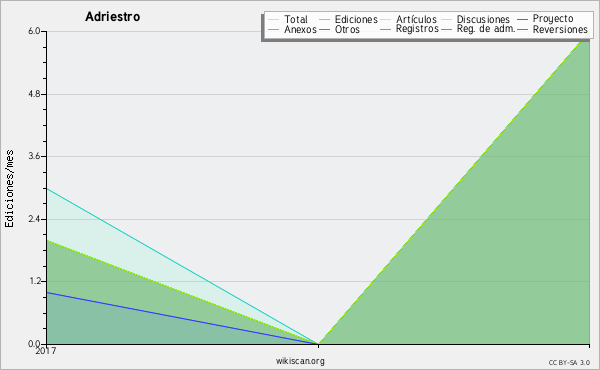
Task: Click the cyan Total color line in legend
Action: coord(274,20)
